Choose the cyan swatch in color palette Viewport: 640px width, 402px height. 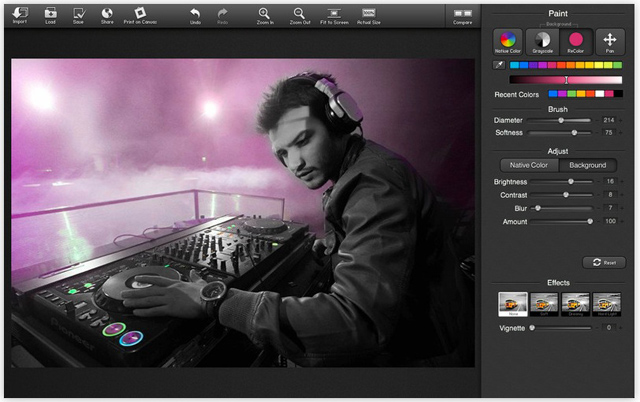click(x=515, y=65)
